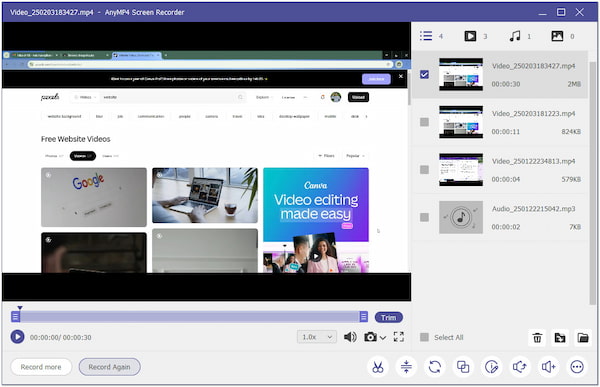This screenshot has height=387, width=600.
Task: Click the Trim button
Action: point(388,317)
